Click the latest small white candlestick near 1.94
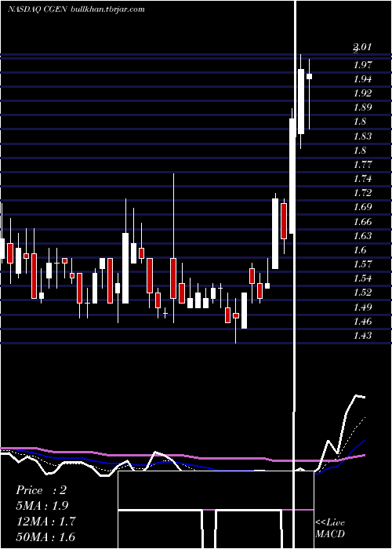392x549 pixels. (310, 76)
